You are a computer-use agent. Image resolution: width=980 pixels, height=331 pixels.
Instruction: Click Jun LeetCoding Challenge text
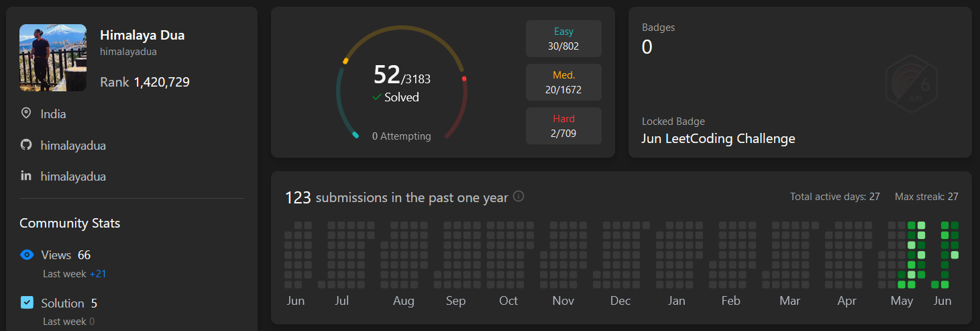click(718, 139)
